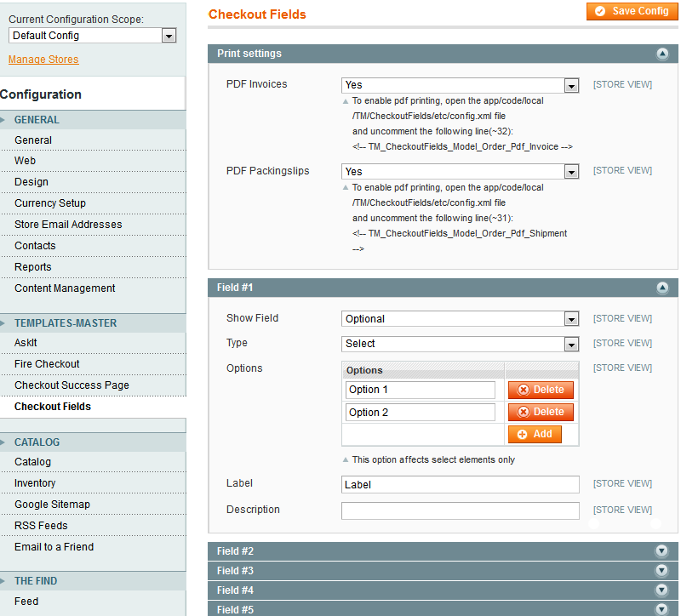Click the empty Description text field
The width and height of the screenshot is (681, 616).
click(x=460, y=510)
